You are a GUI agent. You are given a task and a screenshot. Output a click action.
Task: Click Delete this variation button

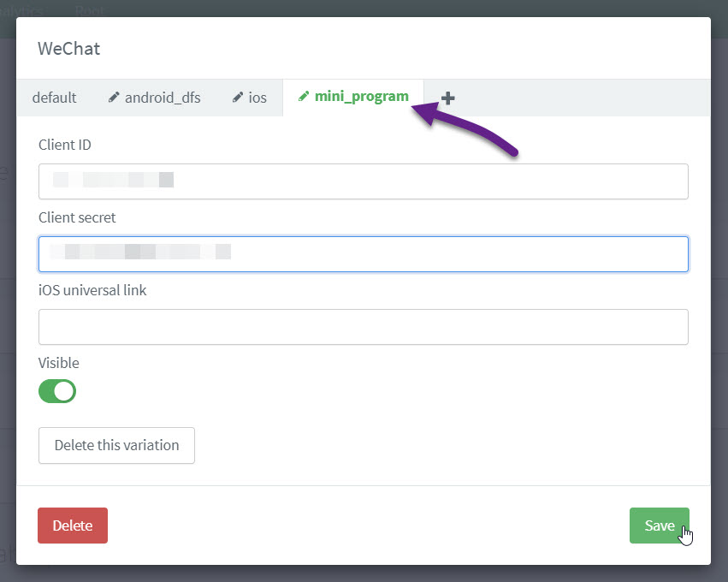pos(116,445)
